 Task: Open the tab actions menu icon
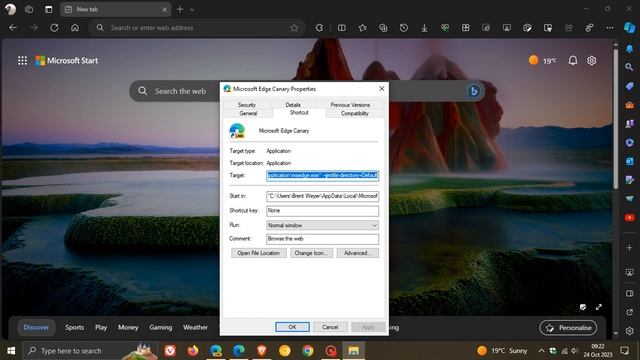pos(48,9)
